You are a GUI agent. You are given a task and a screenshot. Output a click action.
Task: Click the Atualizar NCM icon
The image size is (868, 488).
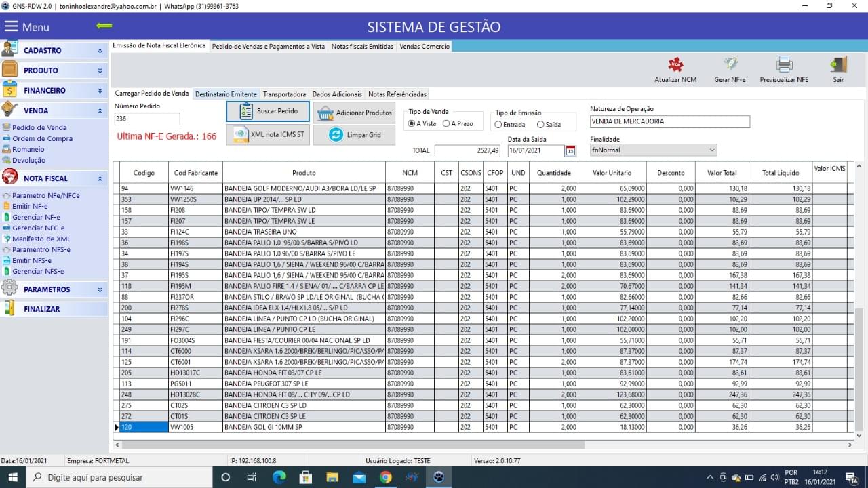675,65
